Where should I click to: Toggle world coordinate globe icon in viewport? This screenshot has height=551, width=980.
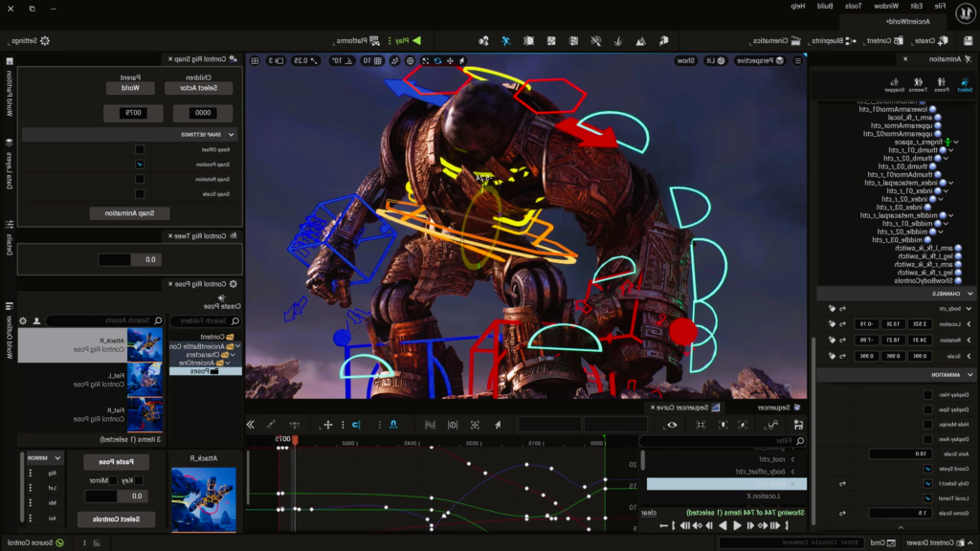[x=410, y=60]
